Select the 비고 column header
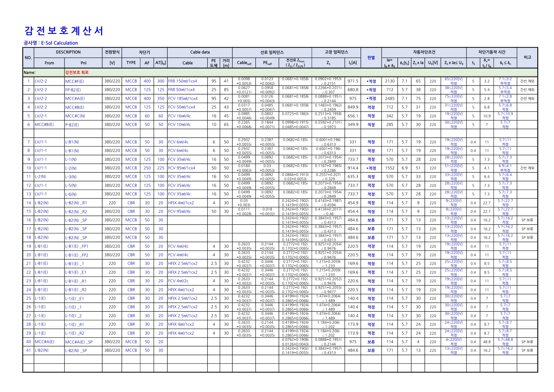 527,58
